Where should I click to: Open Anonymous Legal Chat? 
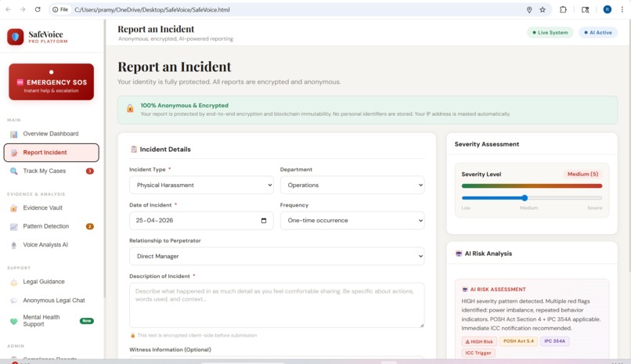point(51,301)
